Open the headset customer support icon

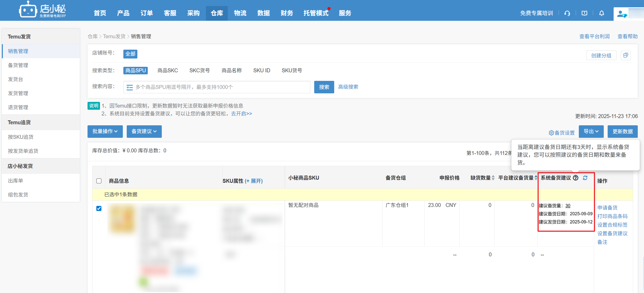567,13
